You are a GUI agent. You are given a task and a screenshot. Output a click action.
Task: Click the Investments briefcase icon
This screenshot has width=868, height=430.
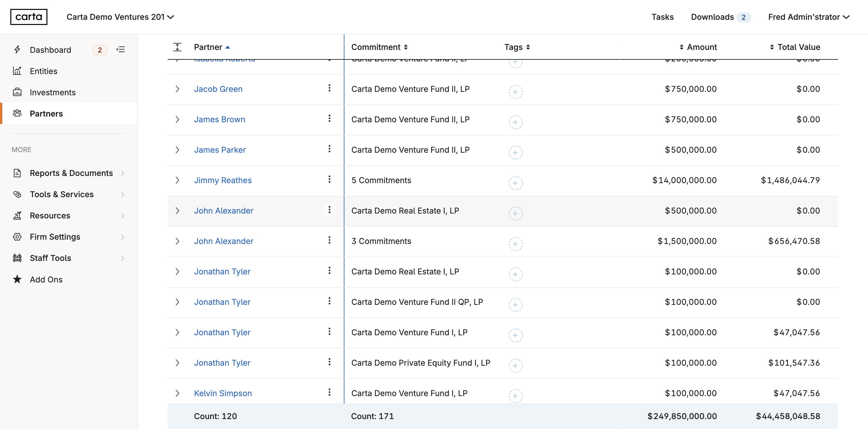coord(17,92)
